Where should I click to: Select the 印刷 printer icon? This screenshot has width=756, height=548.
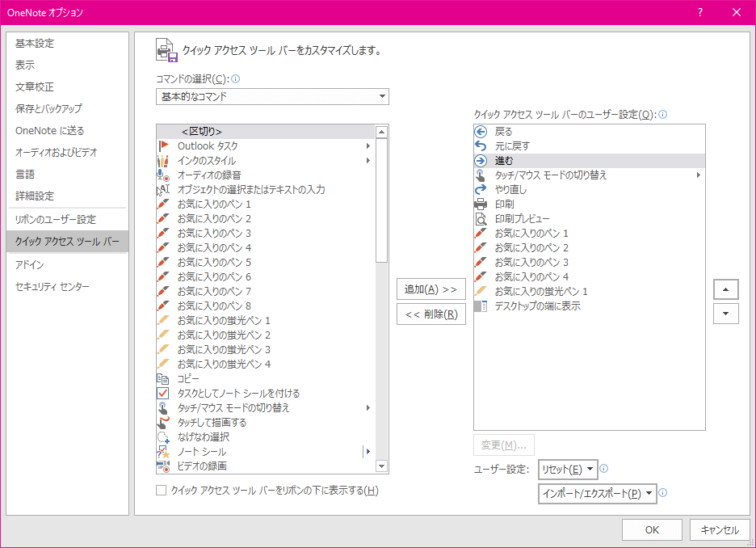pyautogui.click(x=481, y=204)
